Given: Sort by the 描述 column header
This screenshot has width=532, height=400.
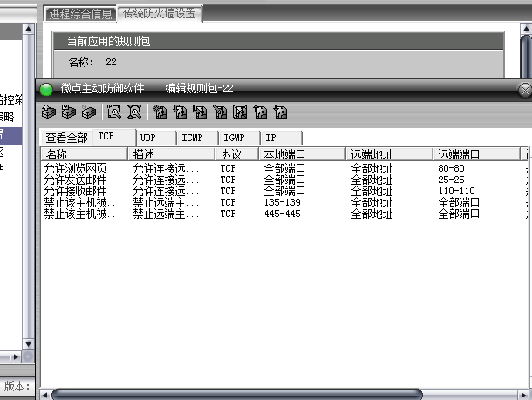Looking at the screenshot, I should 171,154.
